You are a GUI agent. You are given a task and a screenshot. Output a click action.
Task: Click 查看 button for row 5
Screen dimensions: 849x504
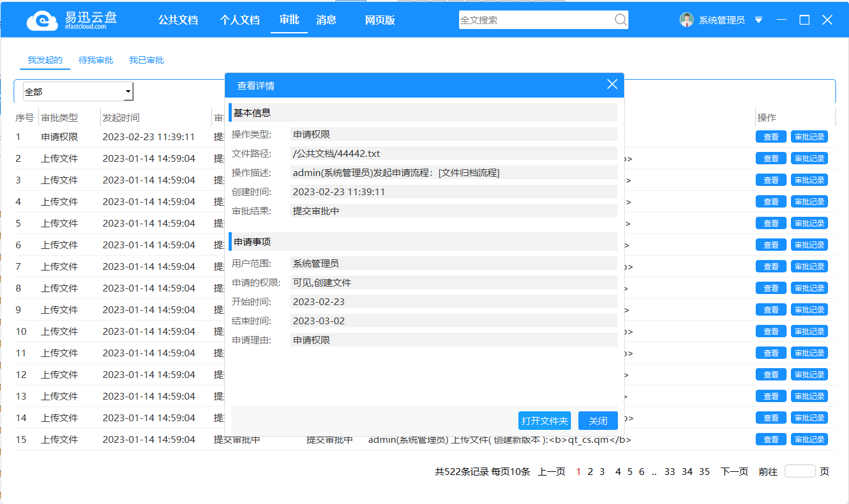point(771,224)
